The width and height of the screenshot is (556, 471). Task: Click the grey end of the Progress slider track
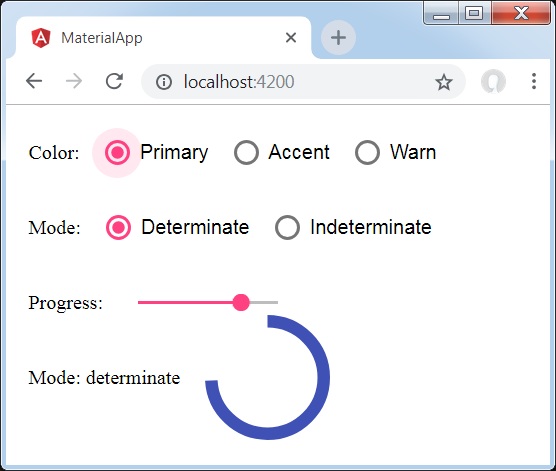264,302
